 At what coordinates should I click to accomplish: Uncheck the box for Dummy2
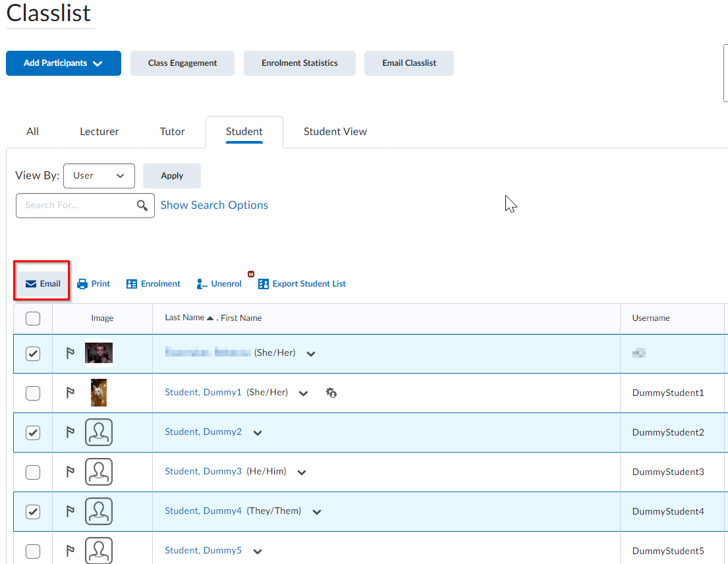click(x=33, y=433)
